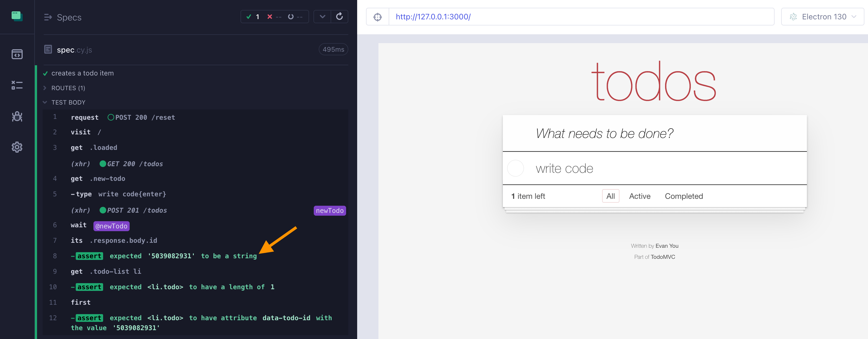Screen dimensions: 868x339
Task: Click the Electron 130 browser selector
Action: pos(822,16)
